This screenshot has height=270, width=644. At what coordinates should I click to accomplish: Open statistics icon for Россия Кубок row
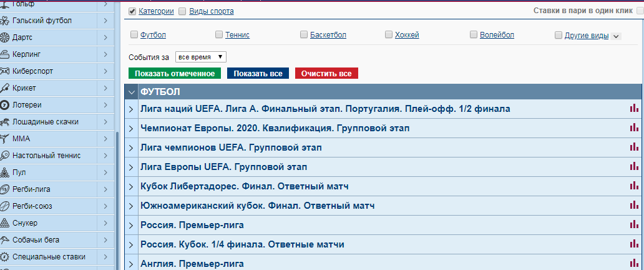point(634,244)
